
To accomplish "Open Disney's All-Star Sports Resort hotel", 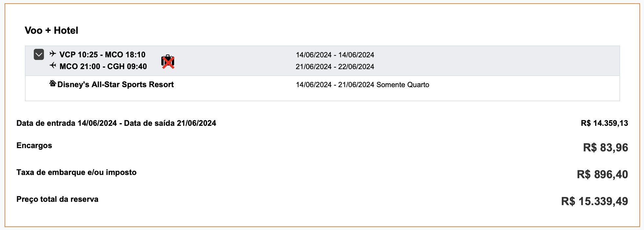I will [115, 85].
